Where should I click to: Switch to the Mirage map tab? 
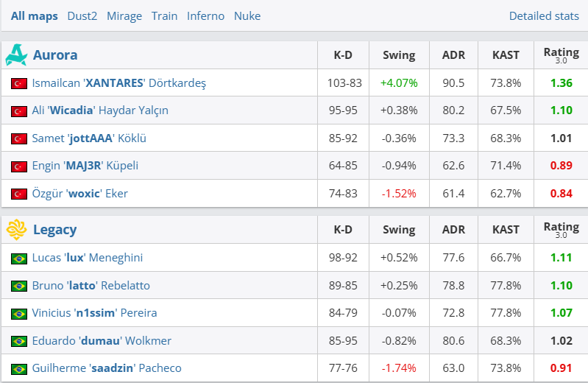124,15
